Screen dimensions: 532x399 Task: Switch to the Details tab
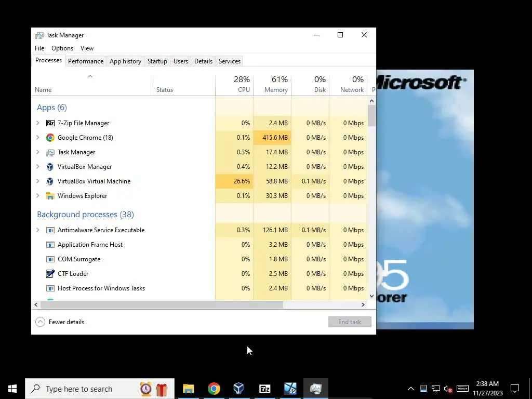(x=203, y=61)
